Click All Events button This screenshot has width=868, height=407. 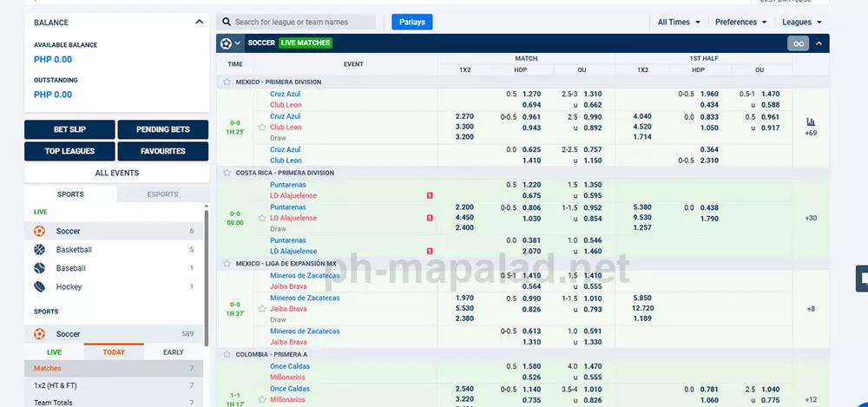click(x=117, y=173)
